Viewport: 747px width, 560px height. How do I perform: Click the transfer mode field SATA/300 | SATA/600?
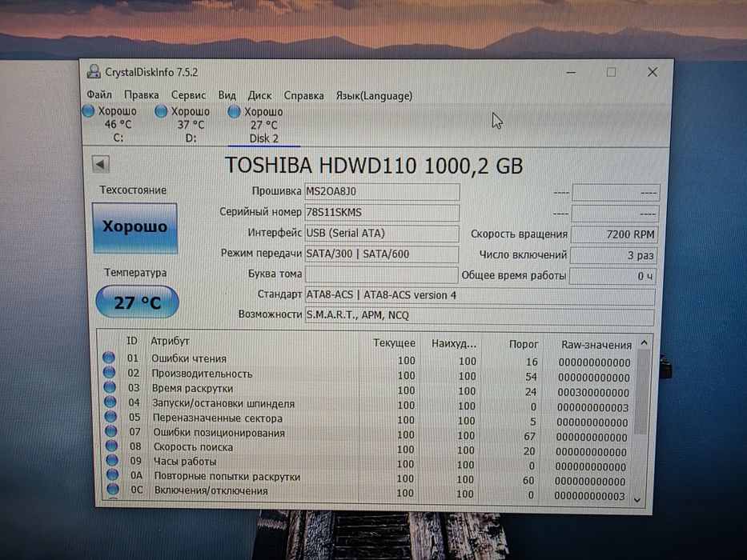tap(382, 254)
